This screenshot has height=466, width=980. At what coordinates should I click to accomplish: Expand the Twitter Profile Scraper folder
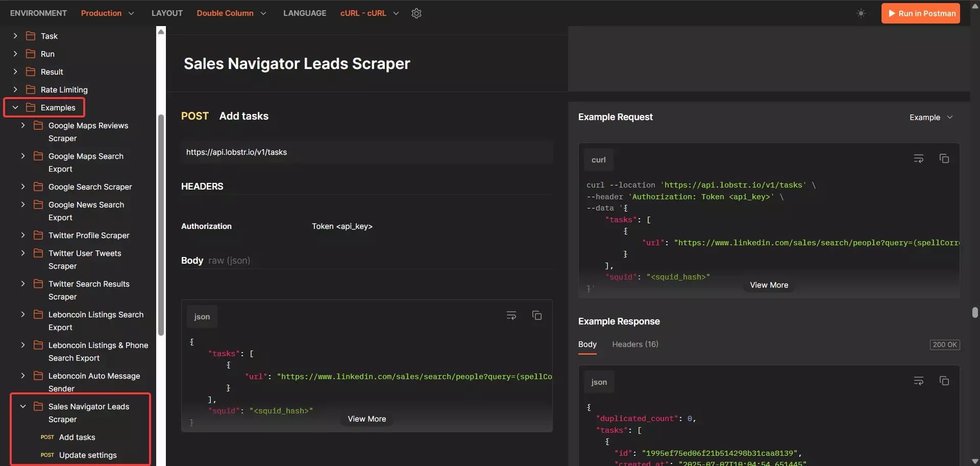click(23, 236)
